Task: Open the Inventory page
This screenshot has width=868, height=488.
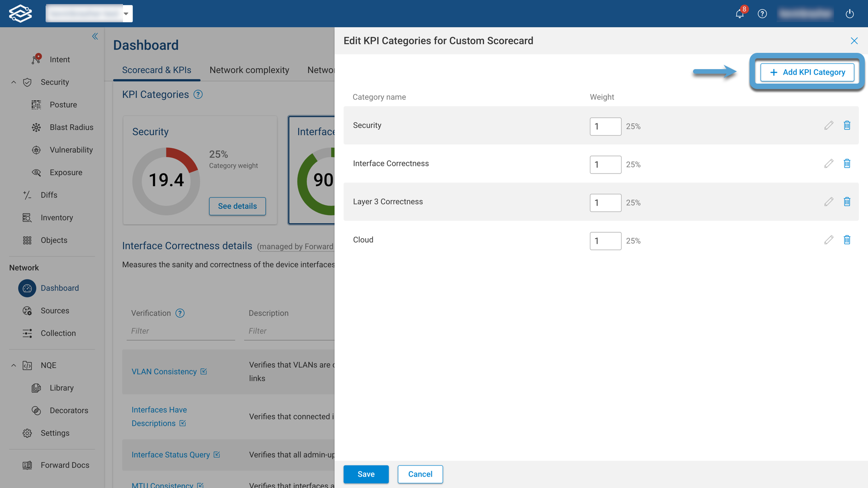Action: click(57, 217)
